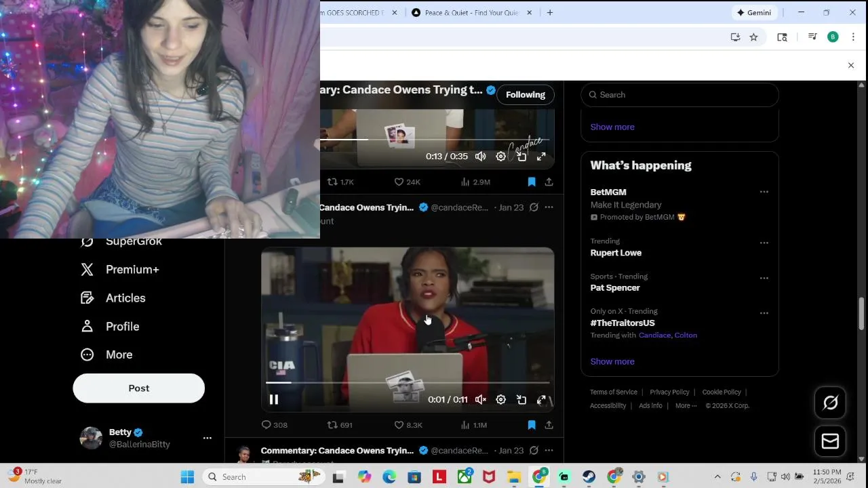Open settings gear on 0:11 video
This screenshot has width=868, height=488.
(x=500, y=400)
